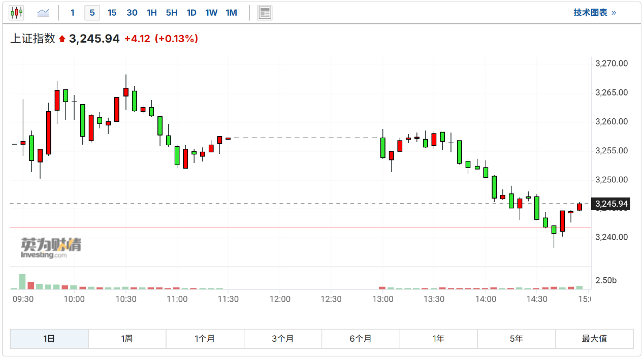
Task: Set interval to 5H
Action: [x=171, y=13]
